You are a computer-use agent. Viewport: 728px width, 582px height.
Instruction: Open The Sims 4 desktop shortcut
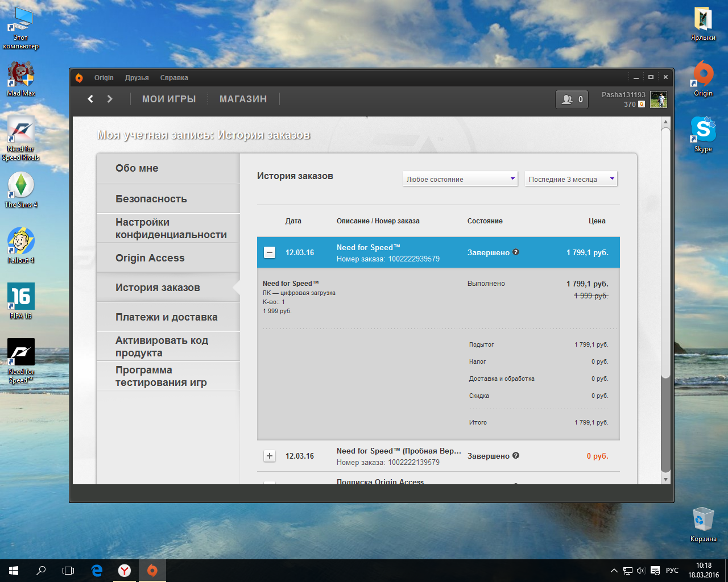(x=21, y=190)
